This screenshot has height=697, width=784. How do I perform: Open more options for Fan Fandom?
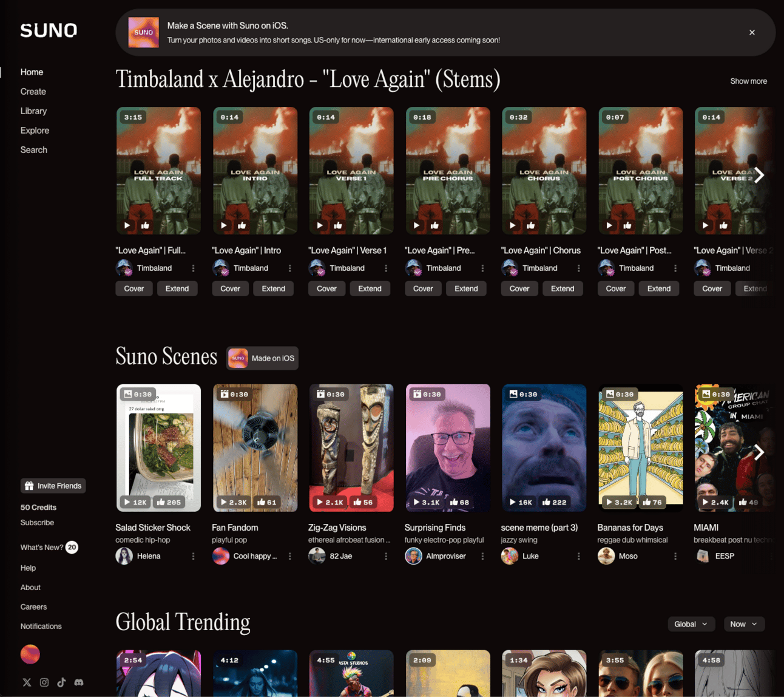point(290,556)
